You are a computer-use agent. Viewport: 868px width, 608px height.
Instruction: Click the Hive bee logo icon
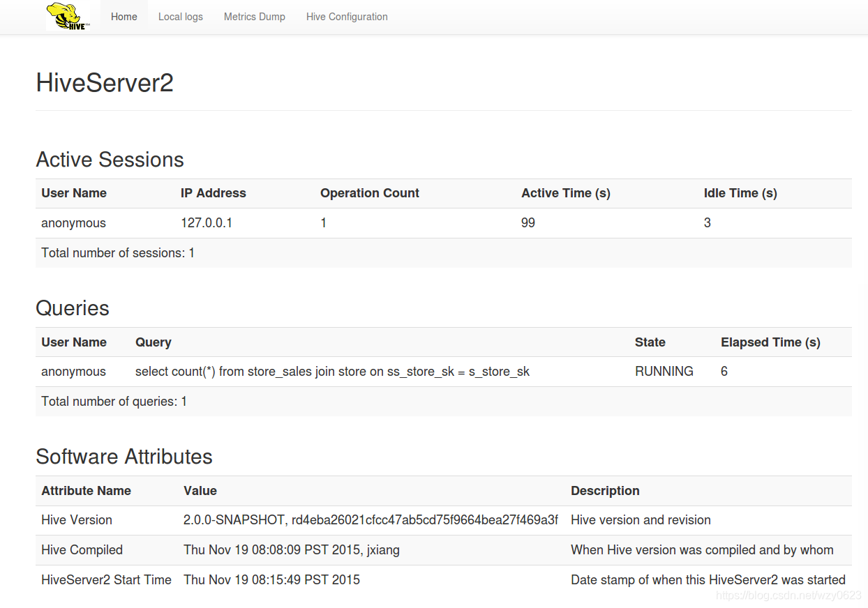point(68,16)
